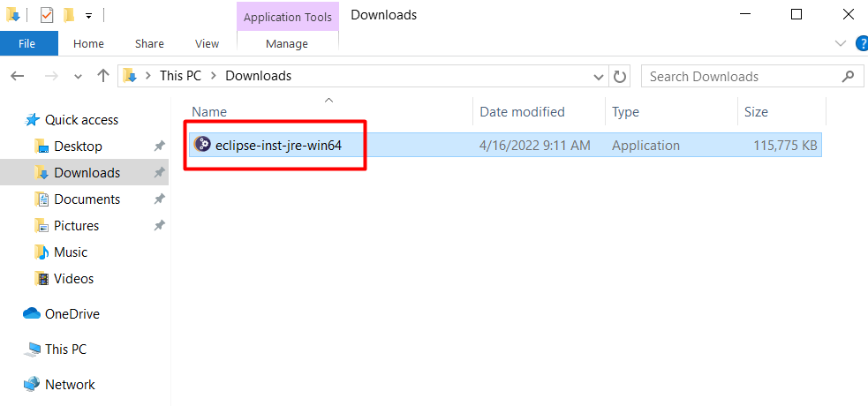Viewport: 868px width, 406px height.
Task: Expand the address bar history dropdown
Action: (x=600, y=77)
